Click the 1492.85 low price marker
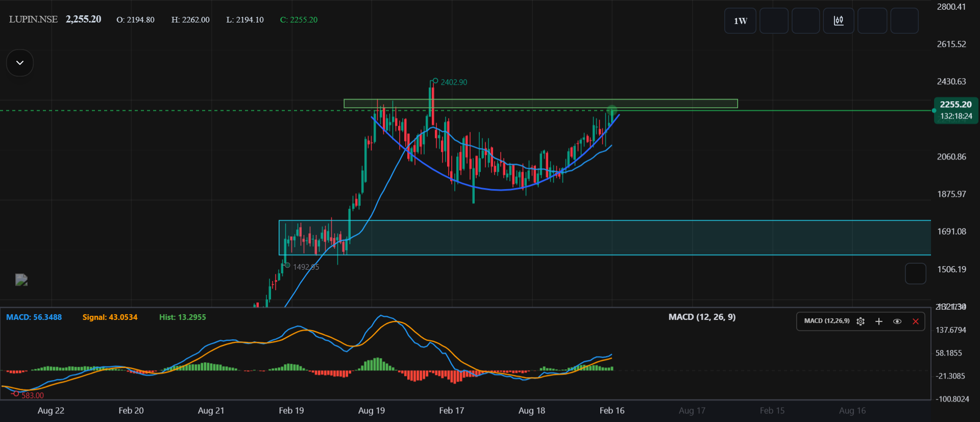Screen dimensions: 980x422 pos(306,267)
